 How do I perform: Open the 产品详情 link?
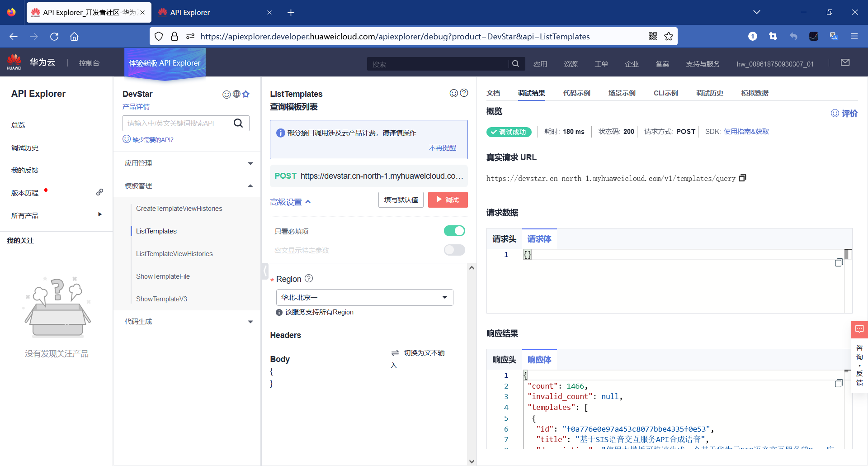point(136,107)
